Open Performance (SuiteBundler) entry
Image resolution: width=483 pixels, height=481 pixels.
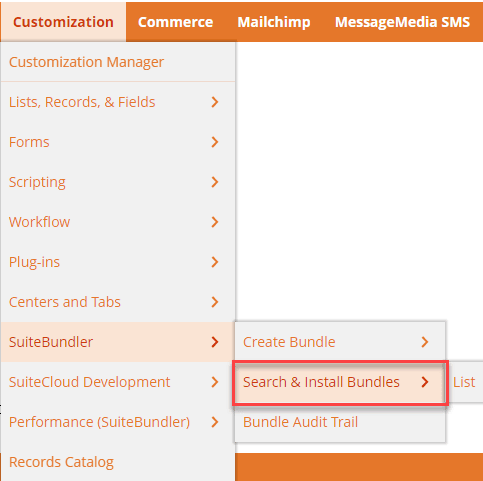pyautogui.click(x=118, y=422)
